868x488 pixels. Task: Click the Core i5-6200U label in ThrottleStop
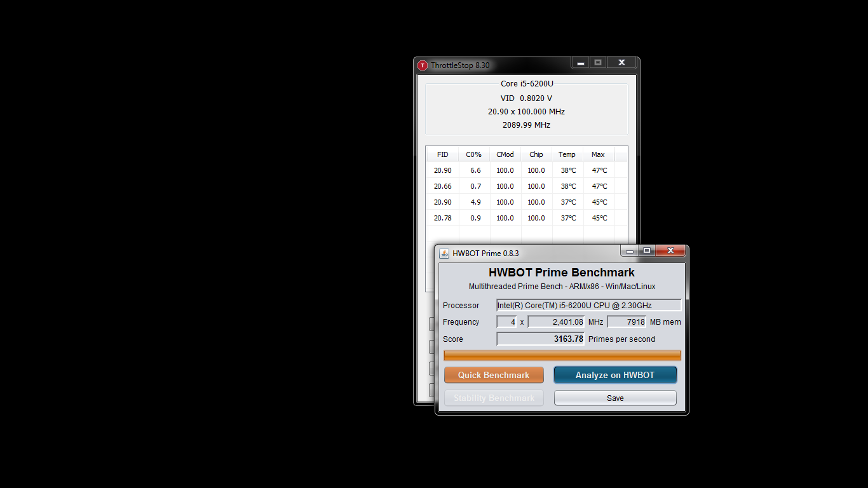point(527,83)
